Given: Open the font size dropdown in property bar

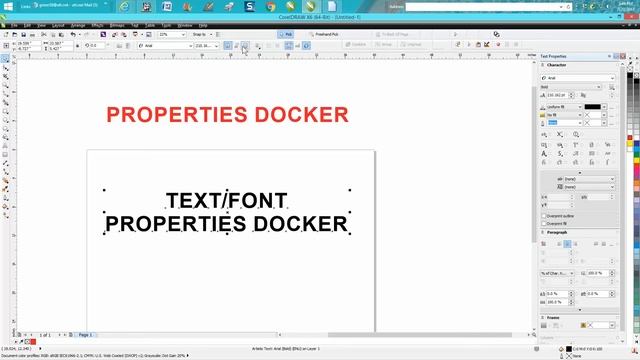Looking at the screenshot, I should coord(216,46).
